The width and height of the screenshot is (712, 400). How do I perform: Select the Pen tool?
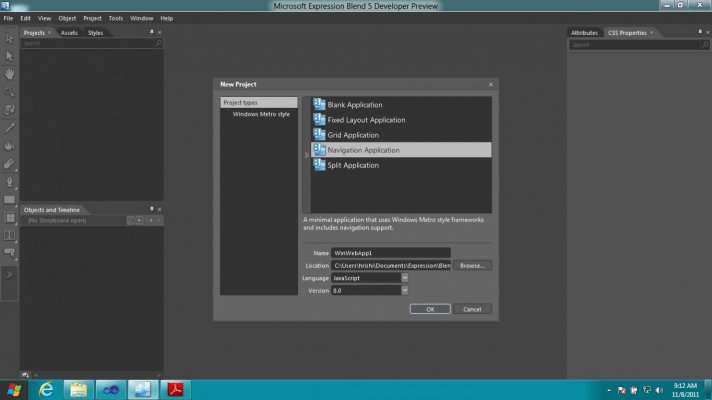click(9, 182)
